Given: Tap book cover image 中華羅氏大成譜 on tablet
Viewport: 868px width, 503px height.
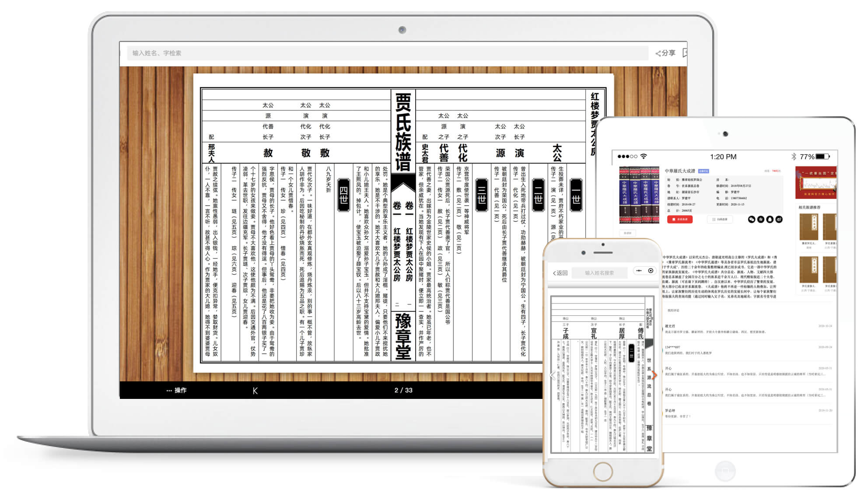Looking at the screenshot, I should tap(639, 195).
